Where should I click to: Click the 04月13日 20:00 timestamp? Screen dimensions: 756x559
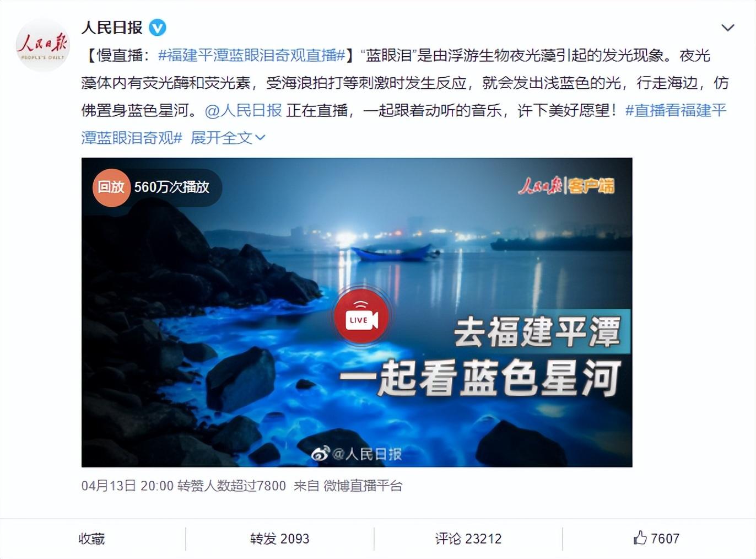127,486
